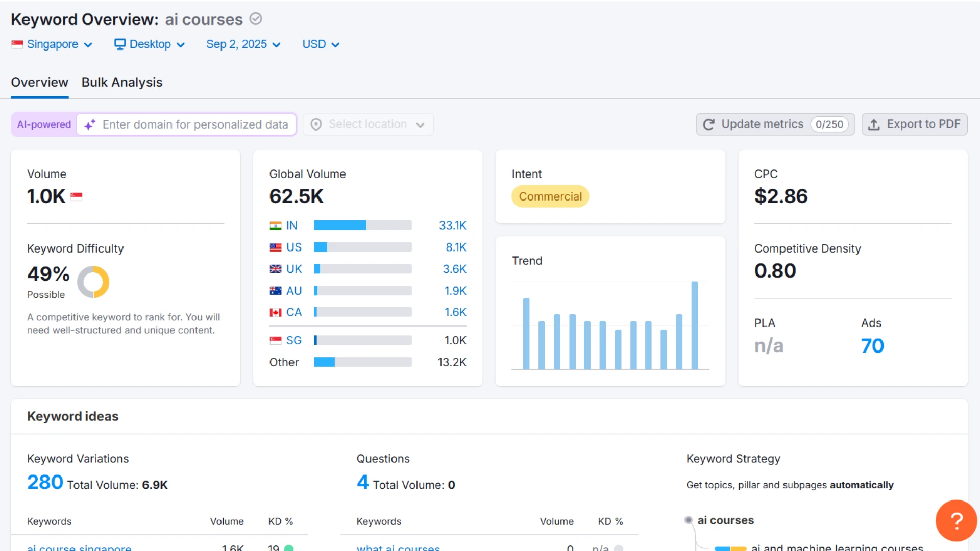
Task: Click the verified checkmark icon beside ai courses
Action: [256, 19]
